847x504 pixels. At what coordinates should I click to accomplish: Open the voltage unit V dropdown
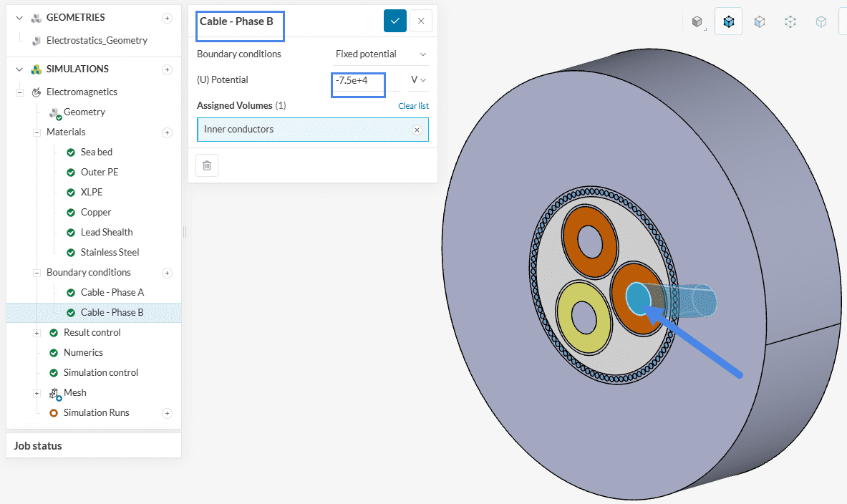coord(418,80)
